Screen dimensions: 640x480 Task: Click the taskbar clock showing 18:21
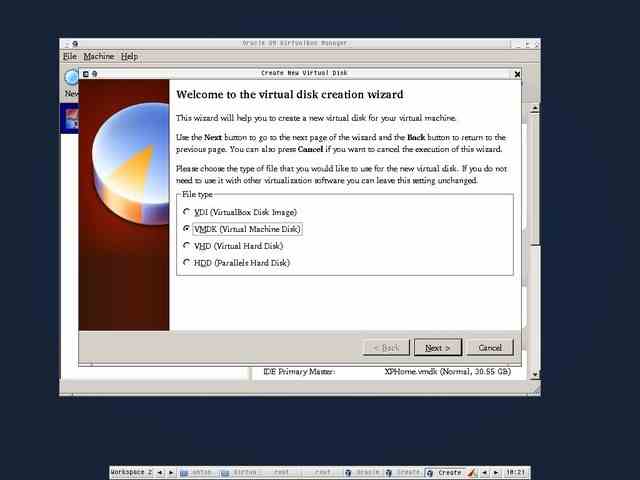click(516, 472)
